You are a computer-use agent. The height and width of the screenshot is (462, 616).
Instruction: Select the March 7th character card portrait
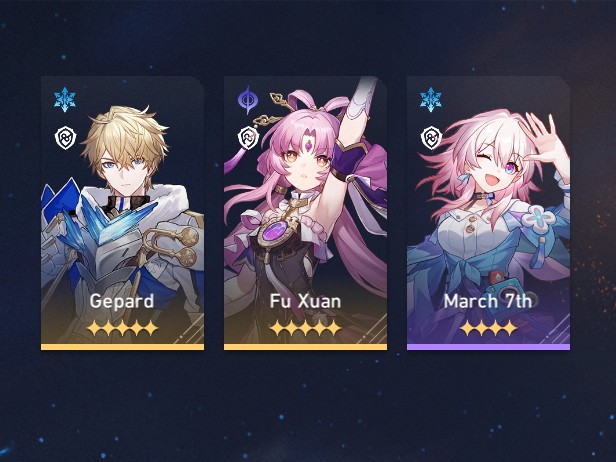[488, 210]
